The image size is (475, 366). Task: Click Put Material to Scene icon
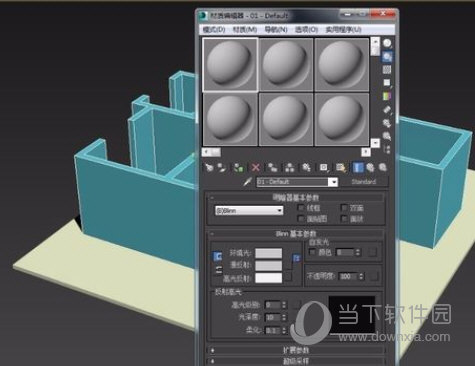[222, 167]
